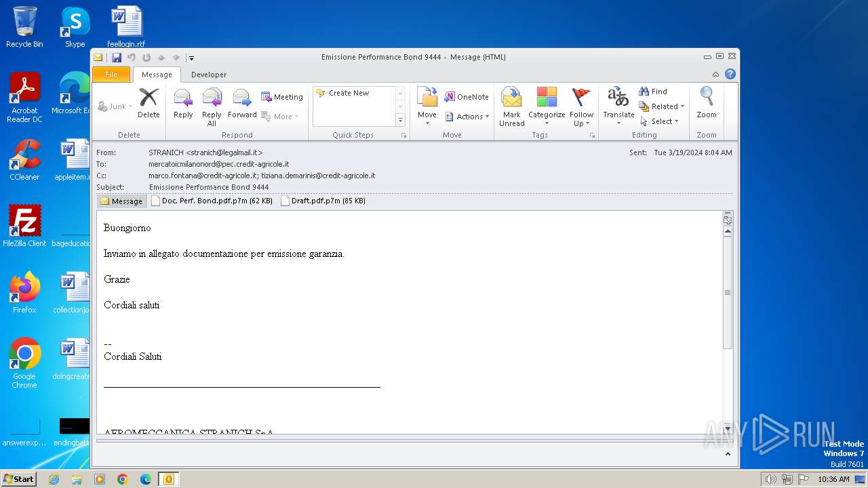
Task: Open Quick Steps dialog launcher
Action: (x=404, y=136)
